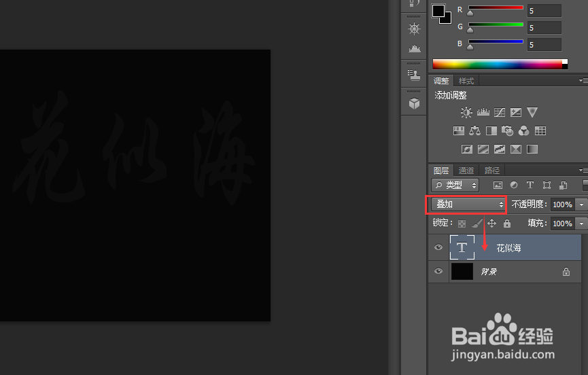Add a Black & White adjustment
Screen dimensions: 588x375
click(x=491, y=130)
